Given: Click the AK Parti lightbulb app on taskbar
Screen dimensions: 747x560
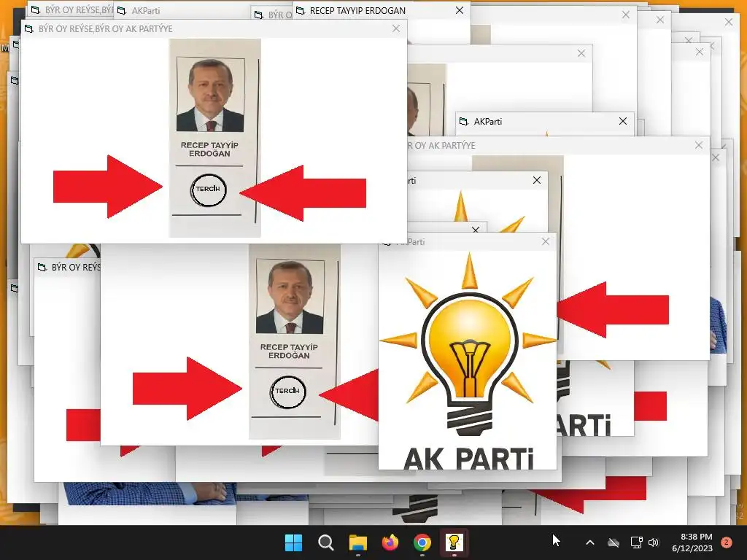Looking at the screenshot, I should 454,542.
